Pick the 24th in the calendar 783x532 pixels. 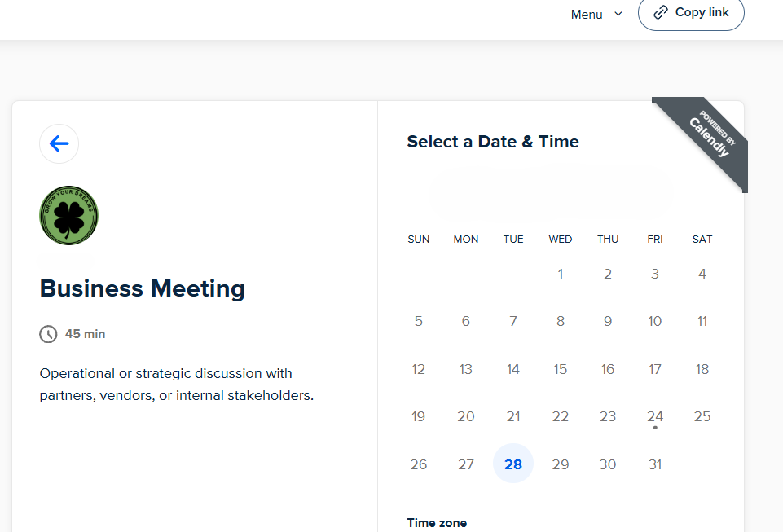click(x=655, y=416)
